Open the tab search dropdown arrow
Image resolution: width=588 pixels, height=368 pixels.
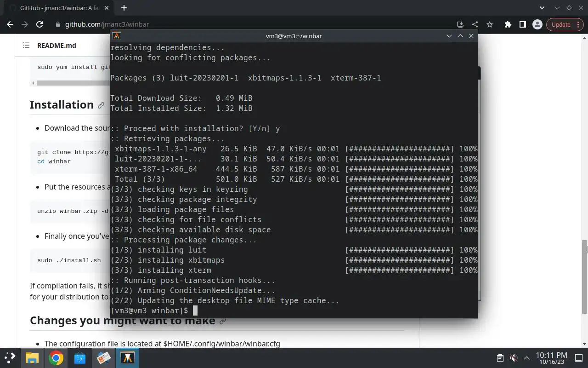(x=542, y=8)
